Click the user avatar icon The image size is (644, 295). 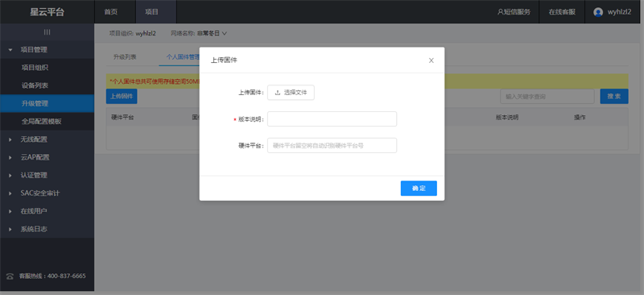tap(598, 12)
